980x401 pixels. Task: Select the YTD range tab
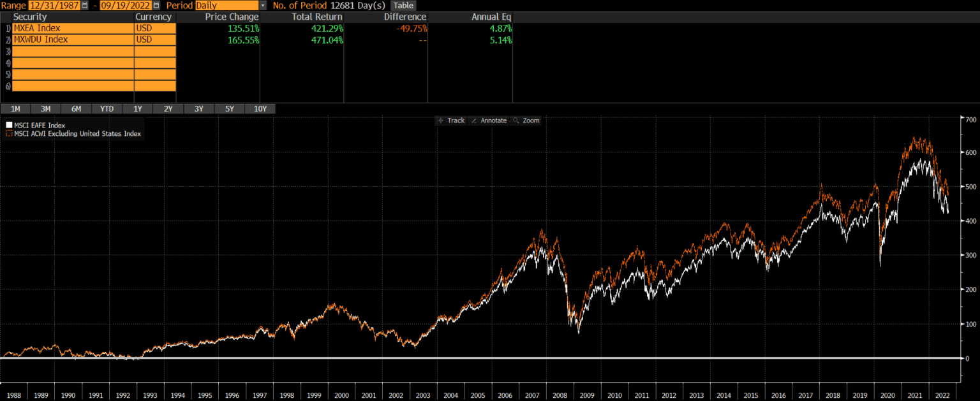107,108
